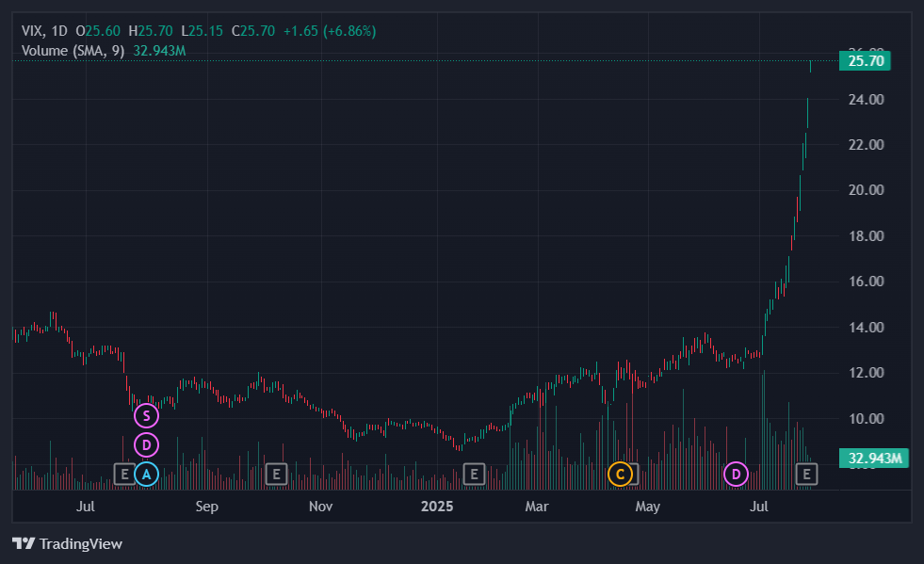Click the TradingView logo
Screen dimensions: 924x564
67,543
